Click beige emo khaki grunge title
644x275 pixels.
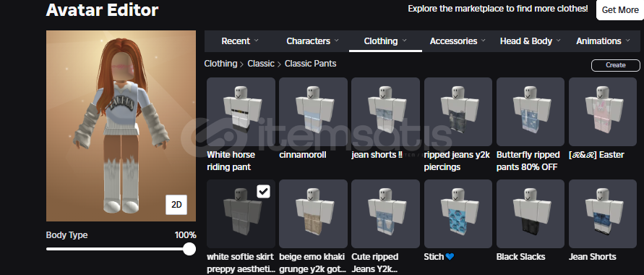[312, 263]
